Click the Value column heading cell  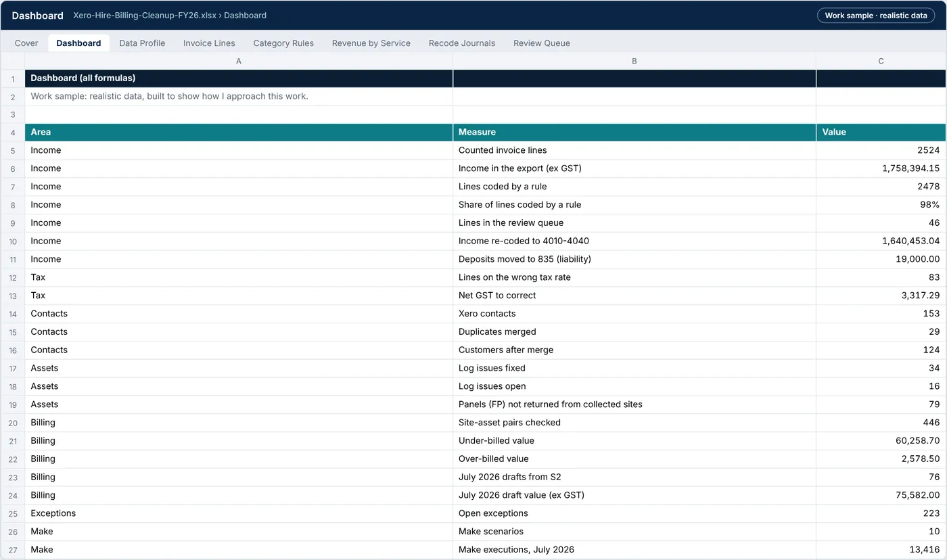coord(881,133)
